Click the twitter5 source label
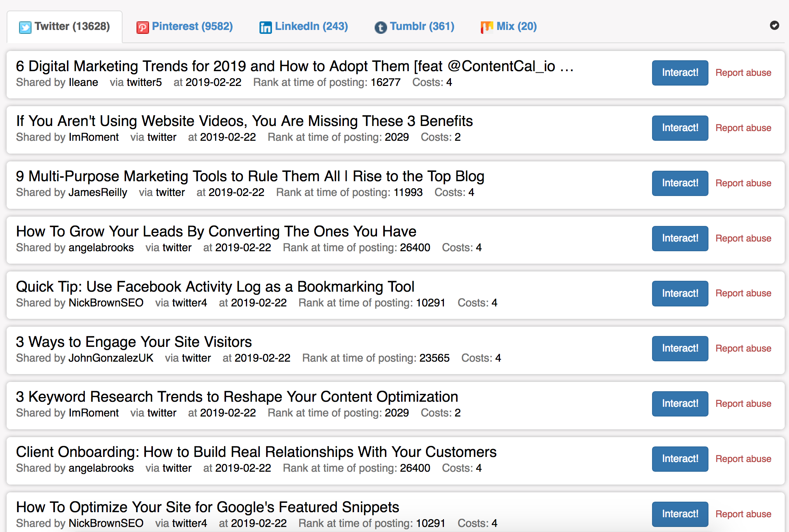Screen dimensions: 789x532 point(144,82)
